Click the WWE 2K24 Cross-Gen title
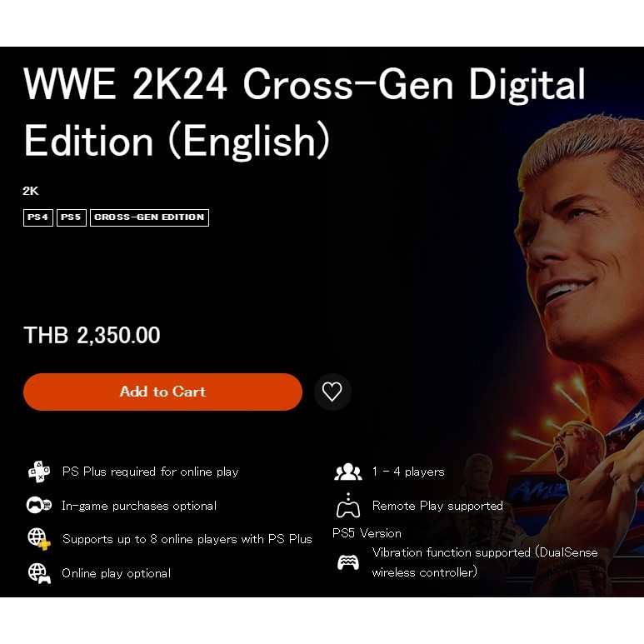Viewport: 644px width, 644px height. pyautogui.click(x=304, y=112)
